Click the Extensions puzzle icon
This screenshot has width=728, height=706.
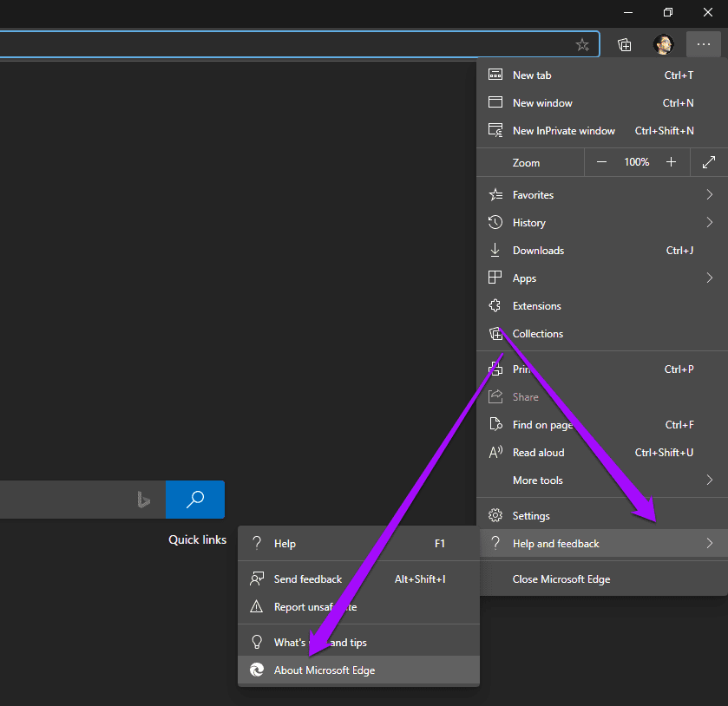pos(495,305)
